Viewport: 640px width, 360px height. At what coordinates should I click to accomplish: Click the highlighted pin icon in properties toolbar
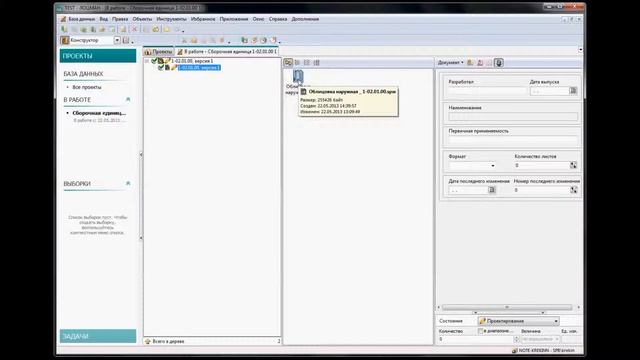499,62
